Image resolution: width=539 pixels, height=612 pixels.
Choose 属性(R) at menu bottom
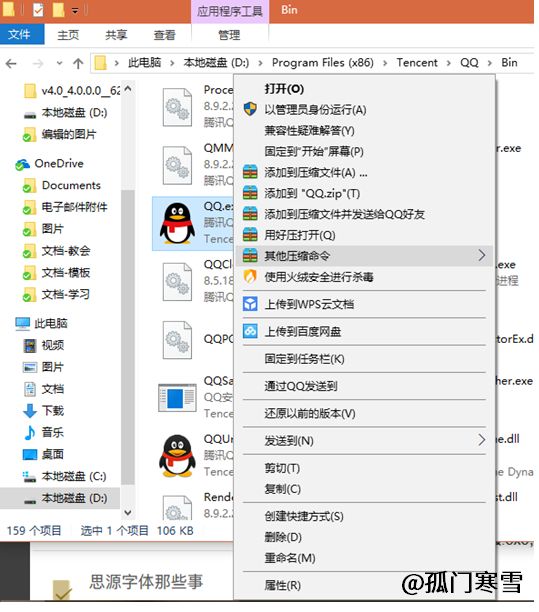click(283, 585)
